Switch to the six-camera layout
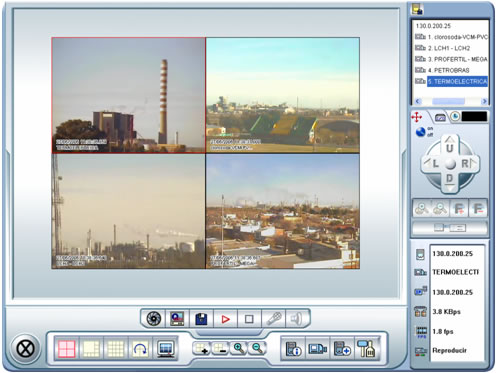Screen dimensions: 497x373 [x=91, y=349]
